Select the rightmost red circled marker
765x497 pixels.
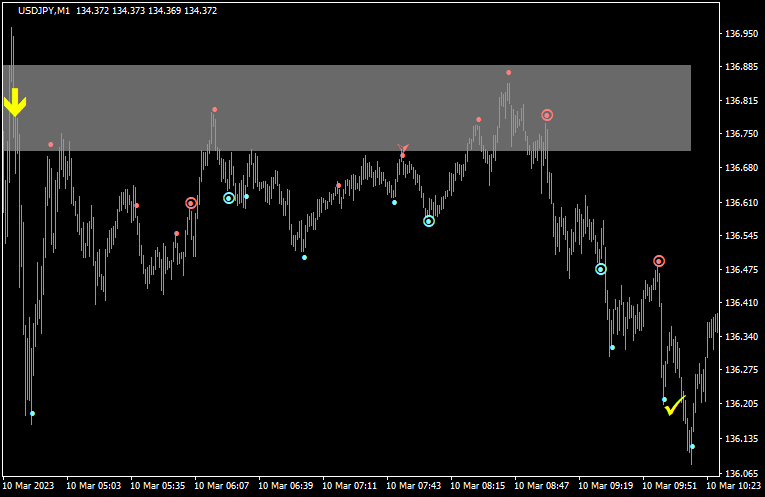(659, 261)
